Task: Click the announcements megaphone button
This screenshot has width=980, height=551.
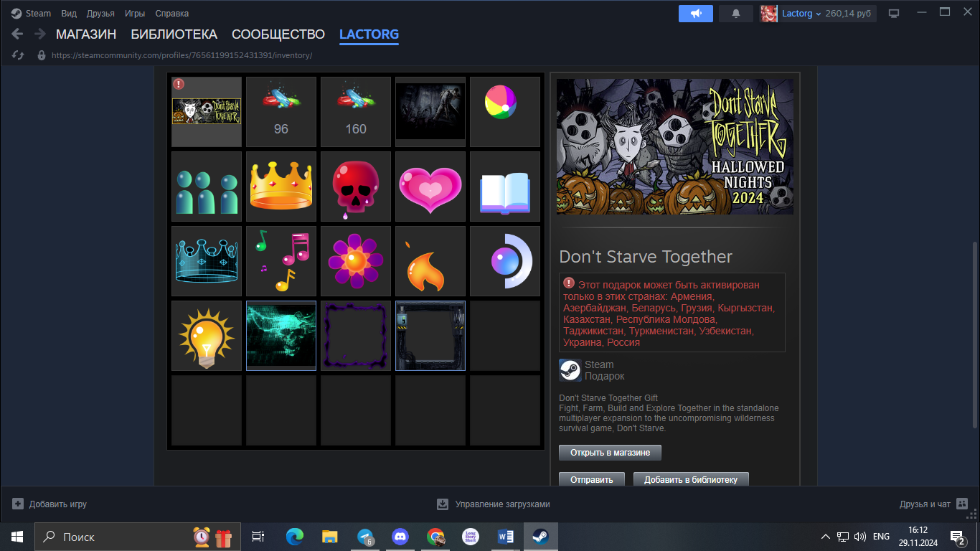Action: (x=695, y=14)
